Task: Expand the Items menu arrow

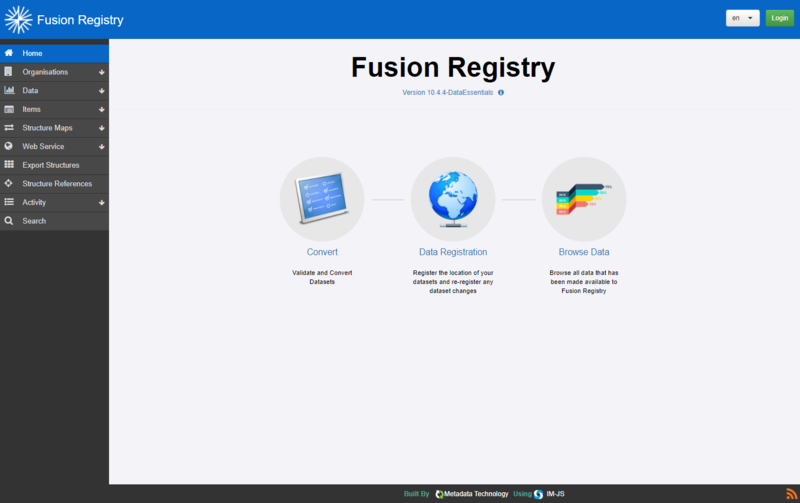Action: coord(102,109)
